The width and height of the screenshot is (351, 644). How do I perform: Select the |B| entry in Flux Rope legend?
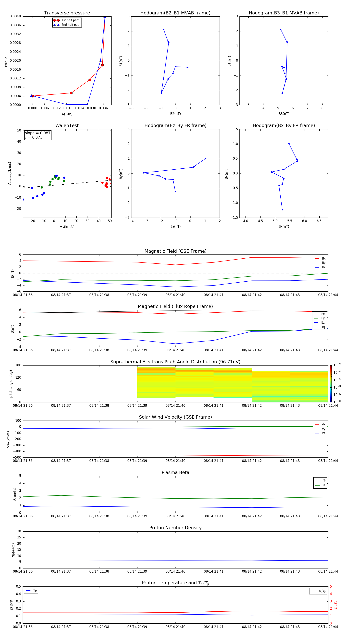320,327
